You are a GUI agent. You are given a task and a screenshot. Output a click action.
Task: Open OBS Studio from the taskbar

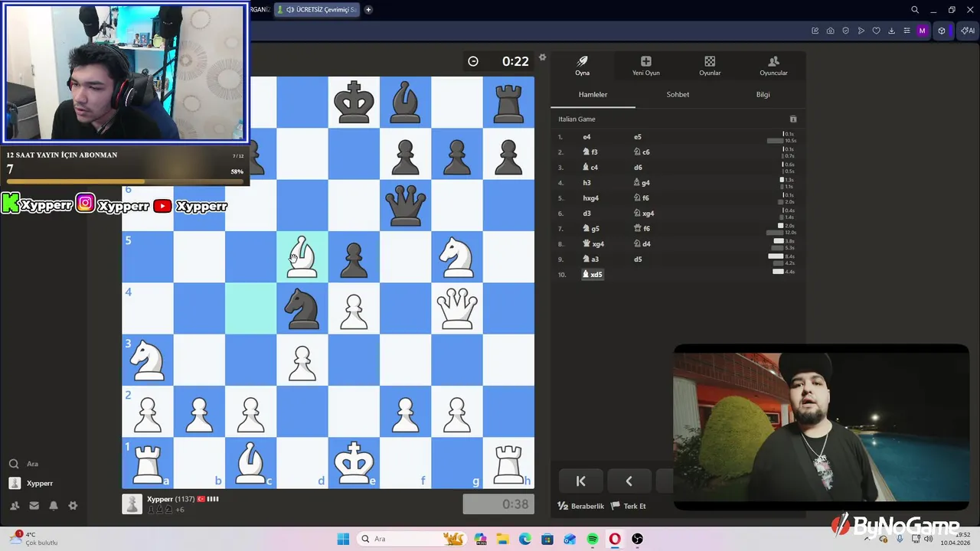coord(637,539)
